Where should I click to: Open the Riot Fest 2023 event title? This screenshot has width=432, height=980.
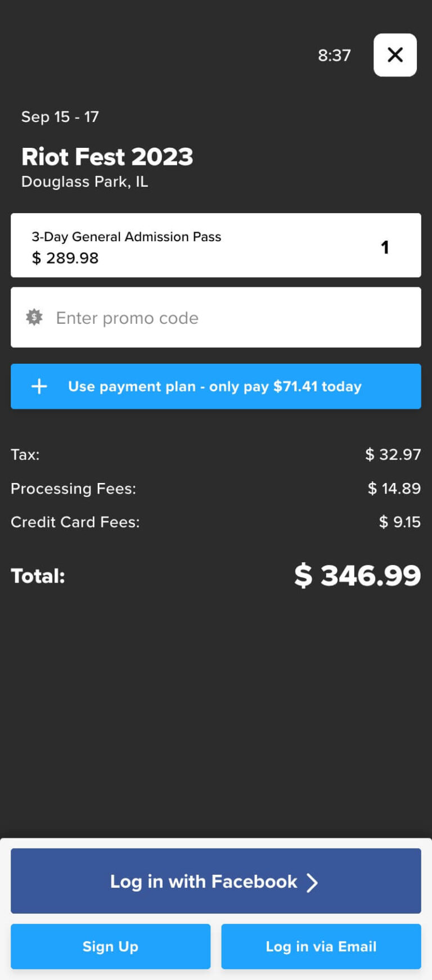(x=107, y=157)
